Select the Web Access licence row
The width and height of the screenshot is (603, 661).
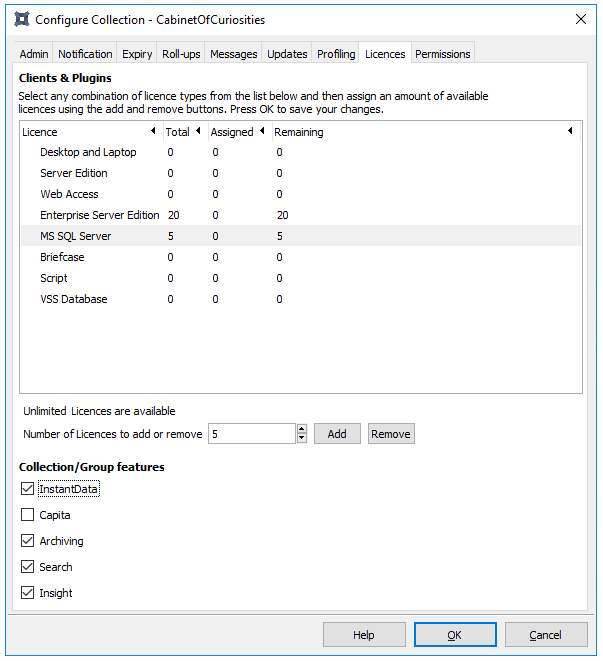[301, 194]
